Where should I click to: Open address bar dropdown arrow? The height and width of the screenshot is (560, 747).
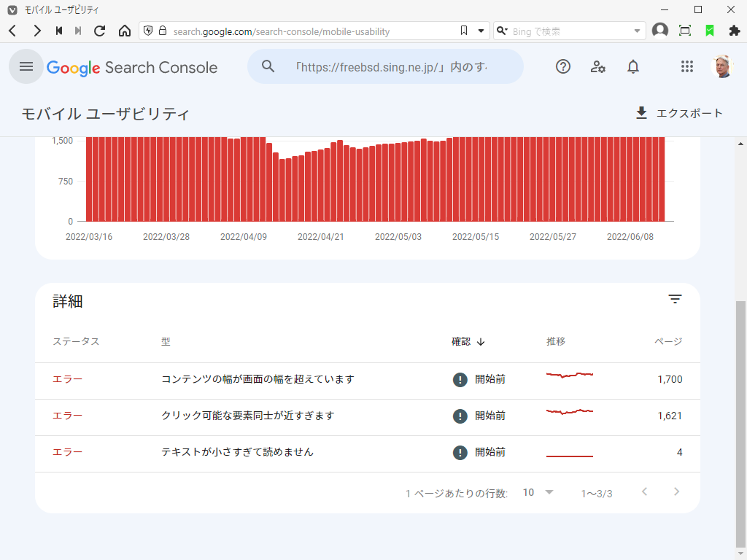tap(481, 31)
